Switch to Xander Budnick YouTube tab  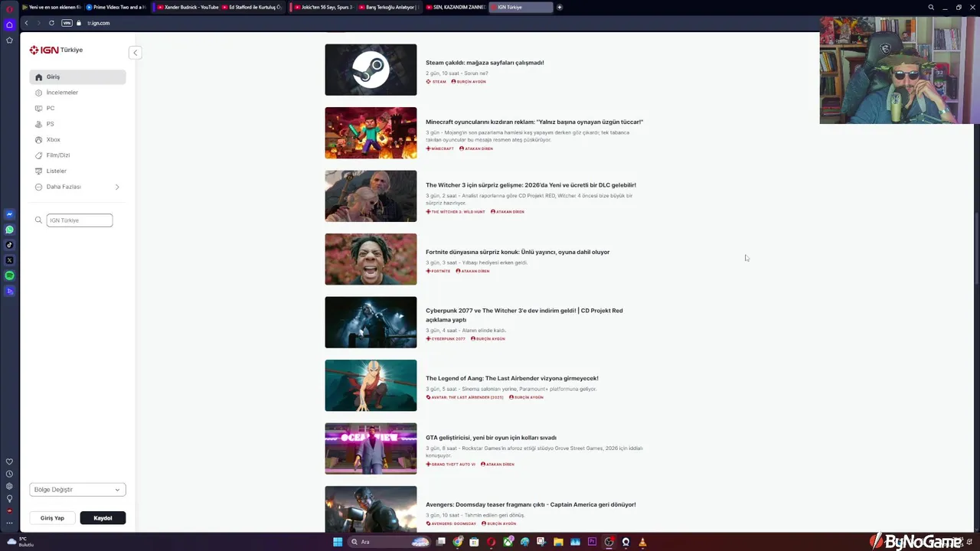(187, 7)
